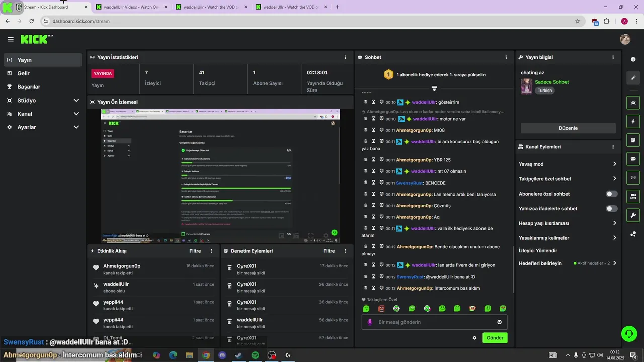Focus the 'Bir mesaj gönderin' input

(434, 322)
